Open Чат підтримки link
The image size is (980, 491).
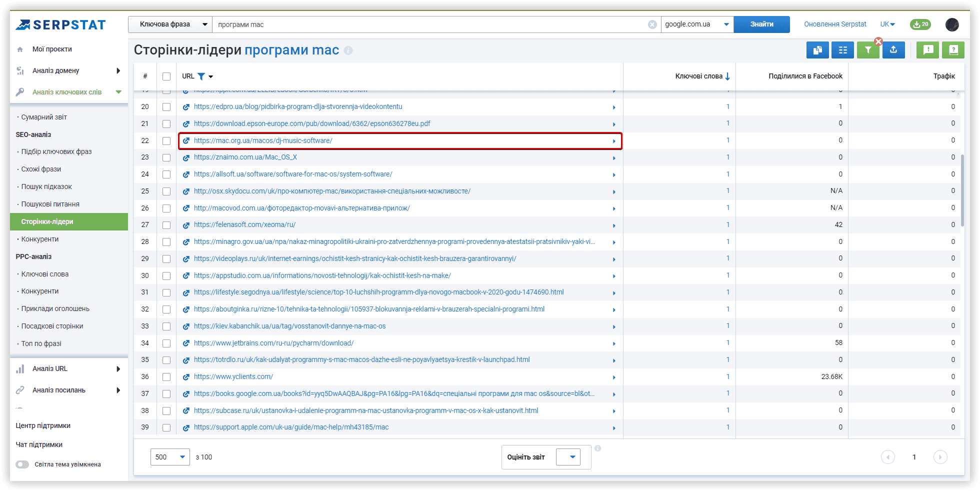tap(39, 444)
